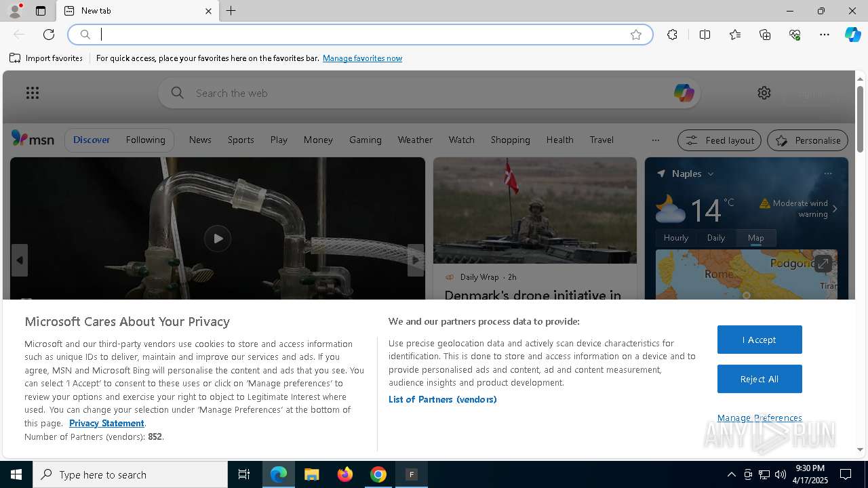Open the tab actions menu icon
The image size is (868, 488).
click(41, 11)
